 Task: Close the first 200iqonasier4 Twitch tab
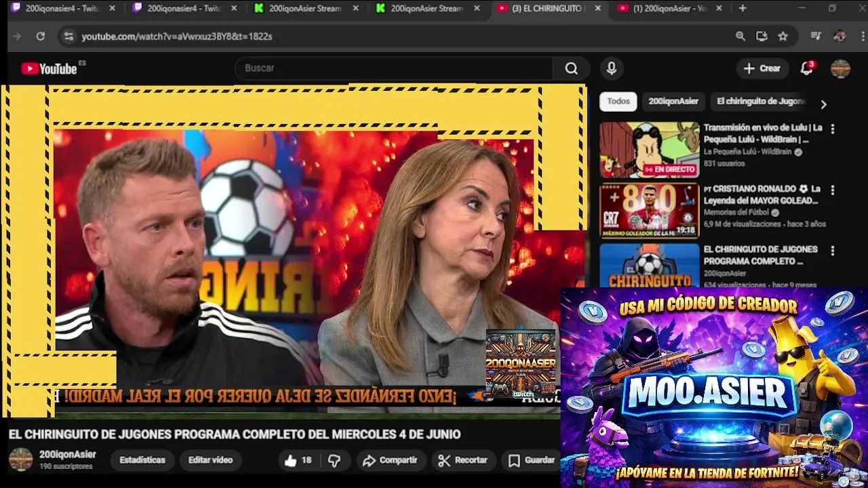[x=112, y=8]
